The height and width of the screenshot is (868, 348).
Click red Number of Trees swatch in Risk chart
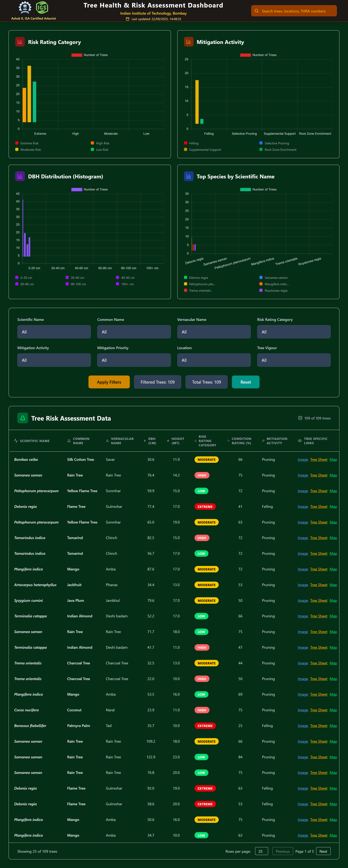pyautogui.click(x=77, y=55)
